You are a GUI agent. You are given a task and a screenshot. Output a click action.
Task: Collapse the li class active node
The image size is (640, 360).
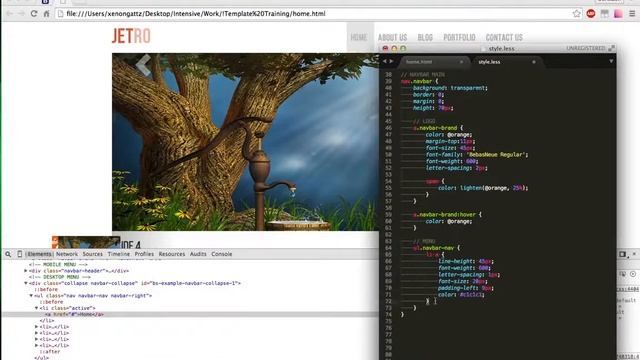pos(36,308)
